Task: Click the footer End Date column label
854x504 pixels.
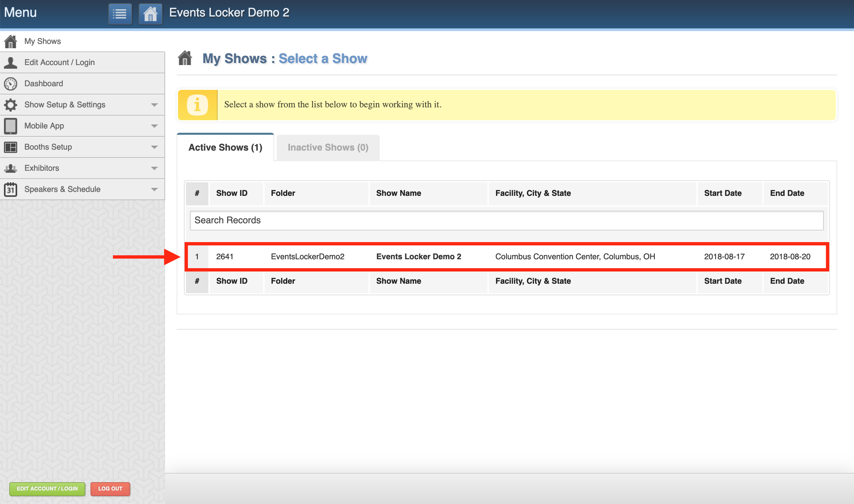Action: (787, 281)
